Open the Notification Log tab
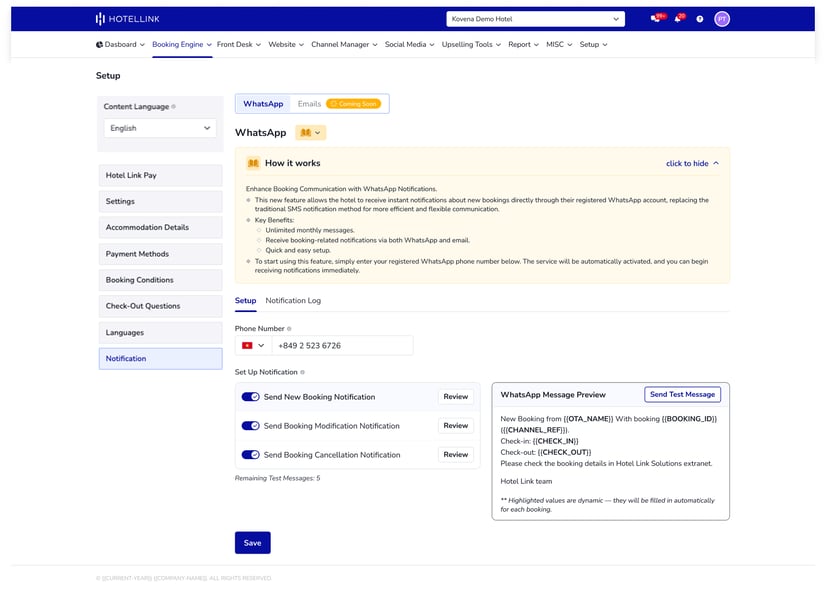Image resolution: width=826 pixels, height=592 pixels. (293, 301)
